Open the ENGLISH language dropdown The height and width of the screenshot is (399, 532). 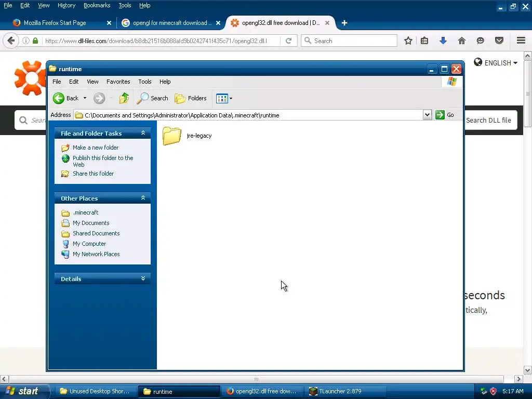coord(496,63)
